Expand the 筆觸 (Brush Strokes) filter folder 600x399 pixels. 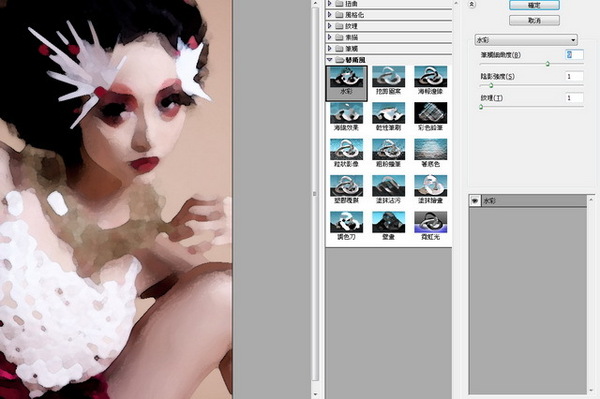pos(329,48)
